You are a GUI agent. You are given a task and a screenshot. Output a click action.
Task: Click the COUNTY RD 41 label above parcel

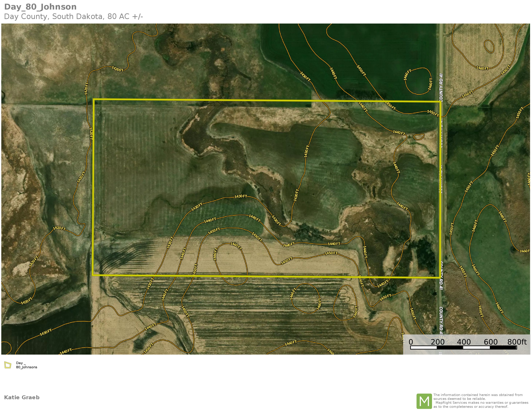point(441,88)
